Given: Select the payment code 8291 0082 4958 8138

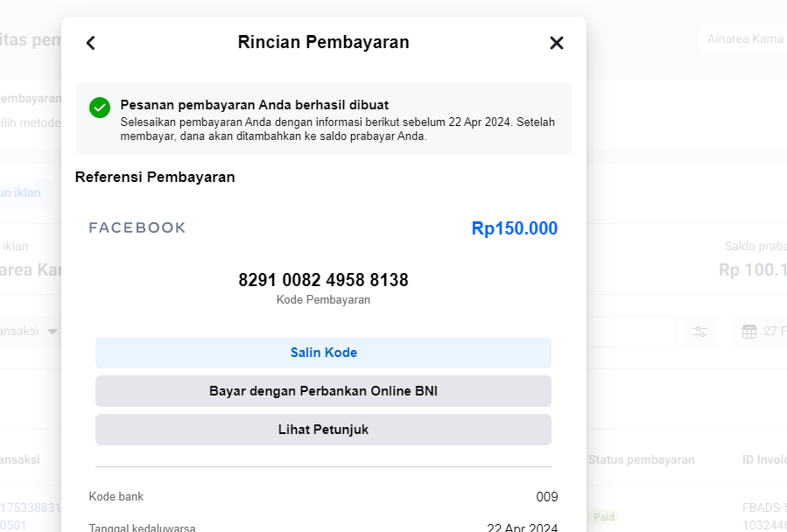Looking at the screenshot, I should (323, 279).
